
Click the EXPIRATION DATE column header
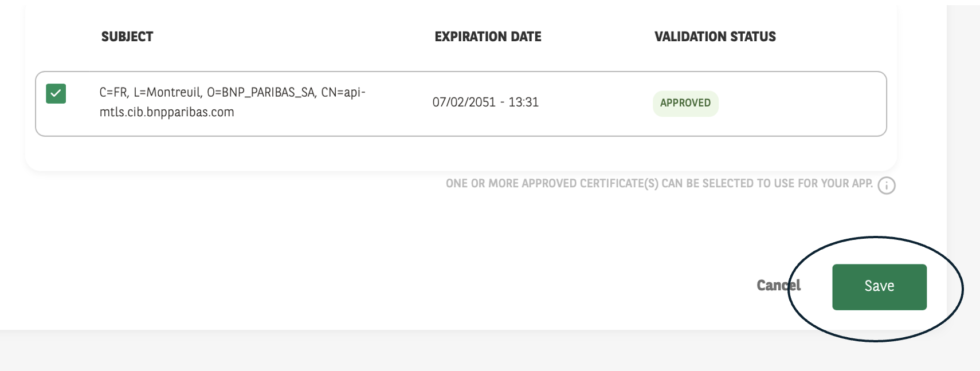point(488,37)
